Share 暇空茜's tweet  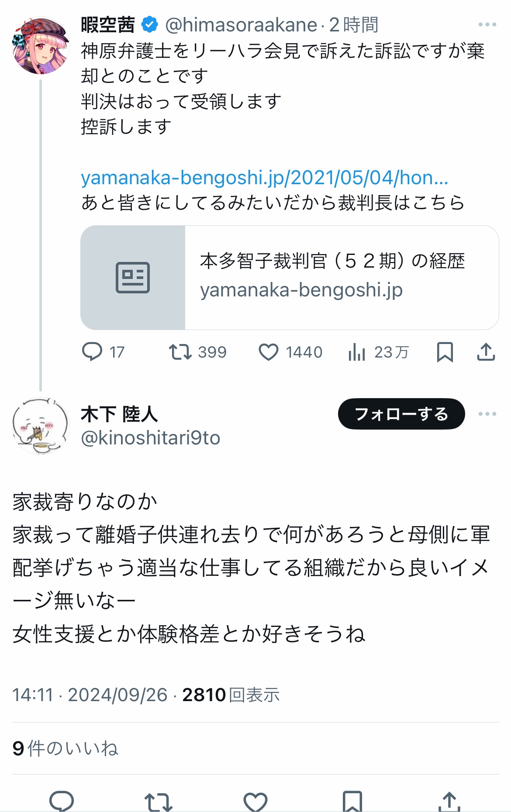486,352
